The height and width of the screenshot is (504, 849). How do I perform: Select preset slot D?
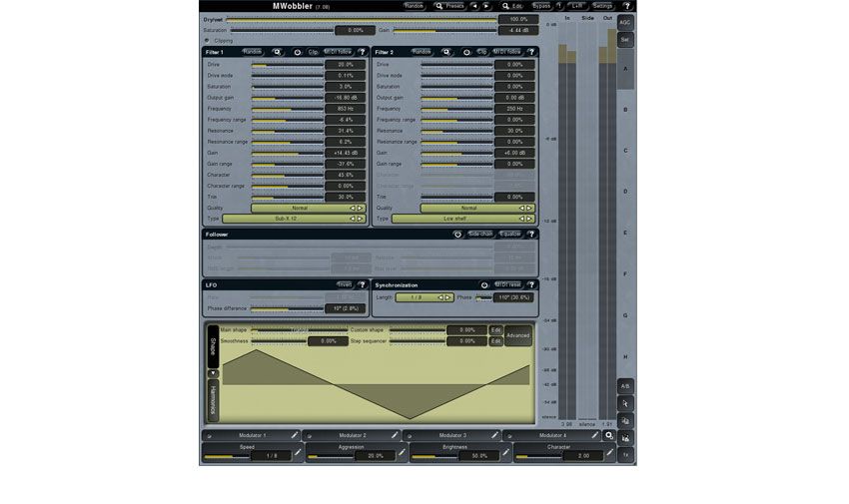(625, 192)
